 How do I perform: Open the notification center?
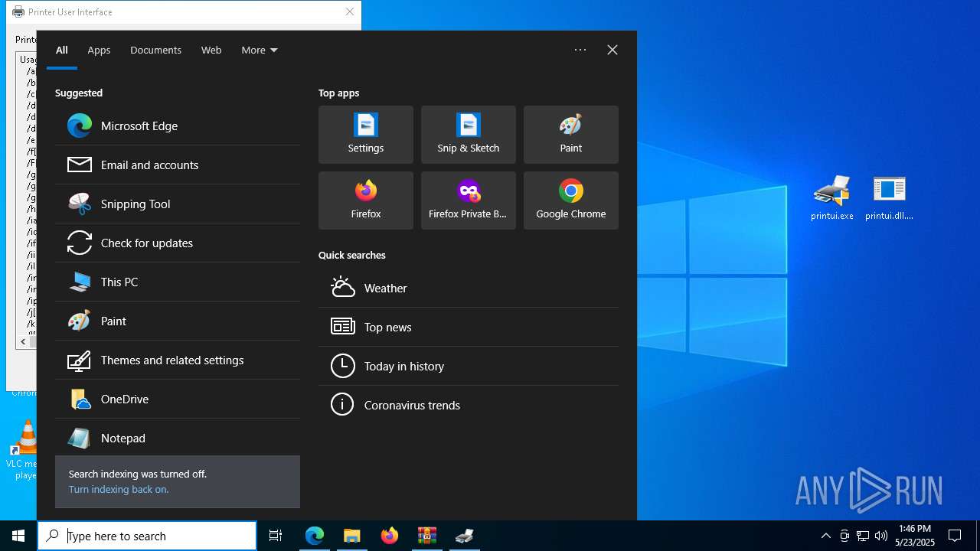point(955,536)
